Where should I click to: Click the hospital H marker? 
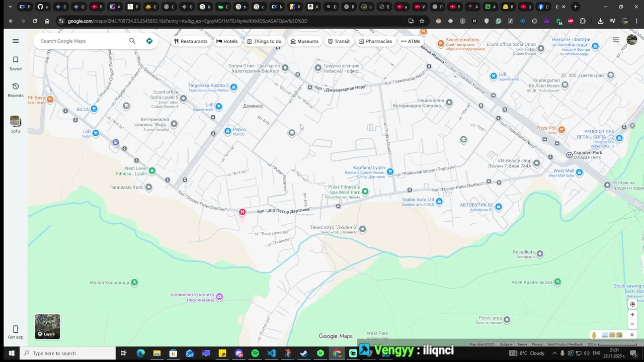242,212
